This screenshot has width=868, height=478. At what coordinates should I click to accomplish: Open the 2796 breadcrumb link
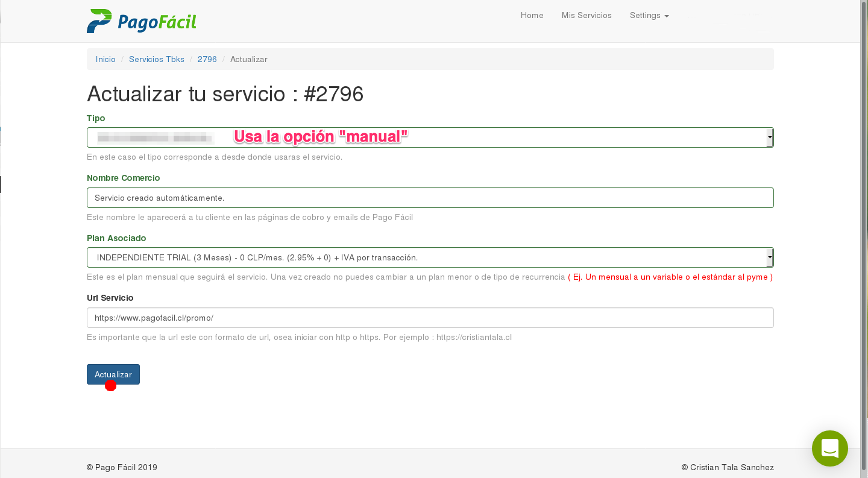tap(207, 59)
